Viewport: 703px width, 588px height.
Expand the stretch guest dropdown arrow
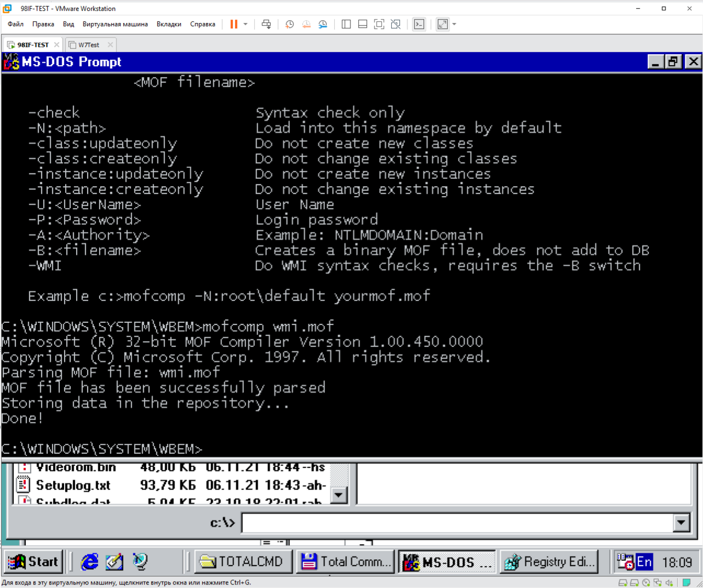point(454,24)
